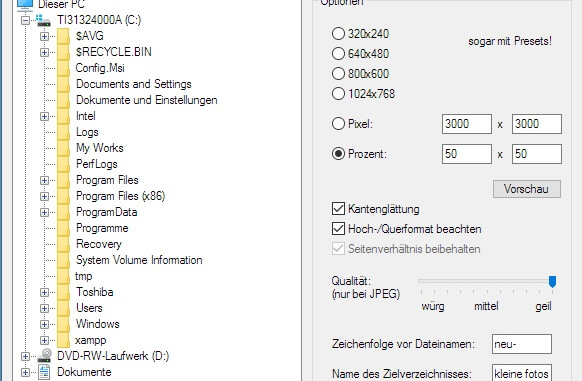Click the Qualität slider handle
The image size is (582, 381).
[552, 281]
